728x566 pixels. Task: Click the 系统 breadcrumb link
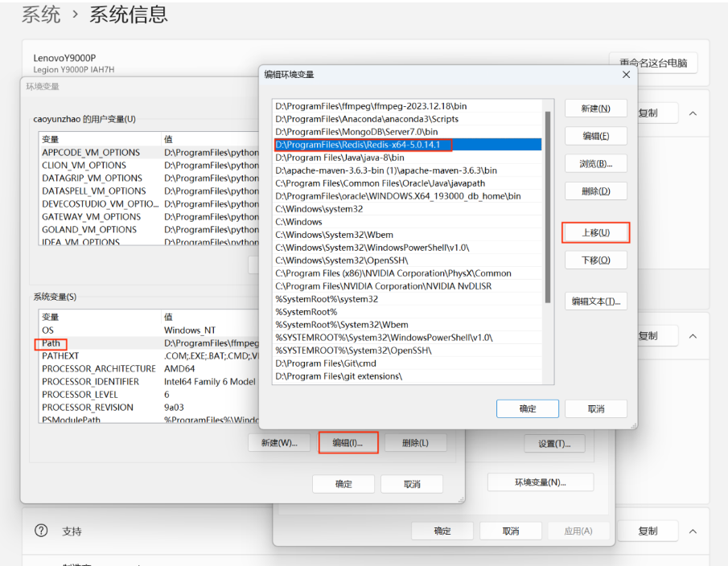tap(41, 14)
